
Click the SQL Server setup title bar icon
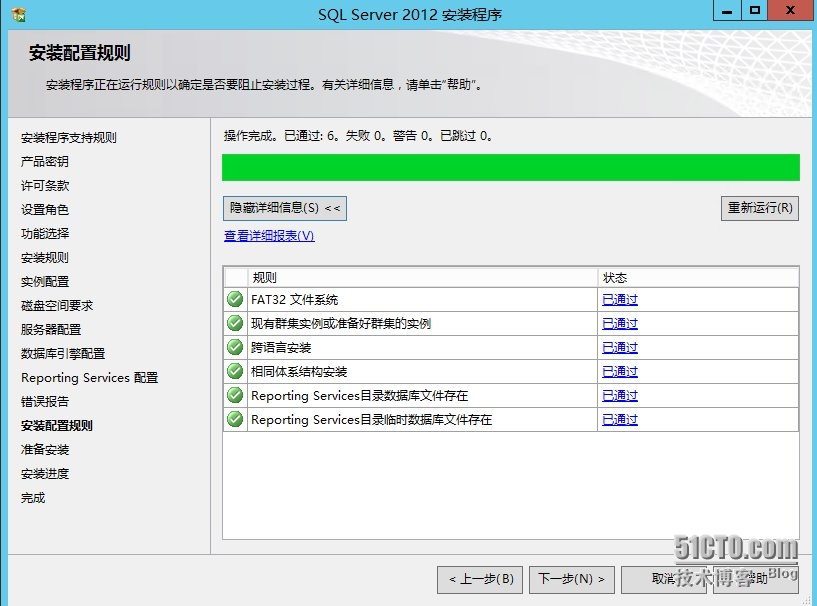click(x=18, y=14)
